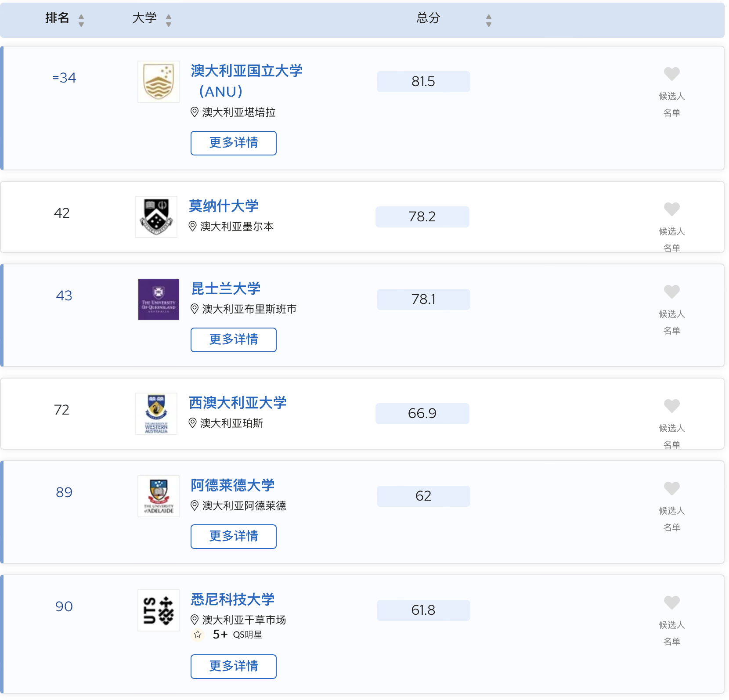The height and width of the screenshot is (700, 729).
Task: Click 更多详情 button for ANU
Action: [233, 143]
